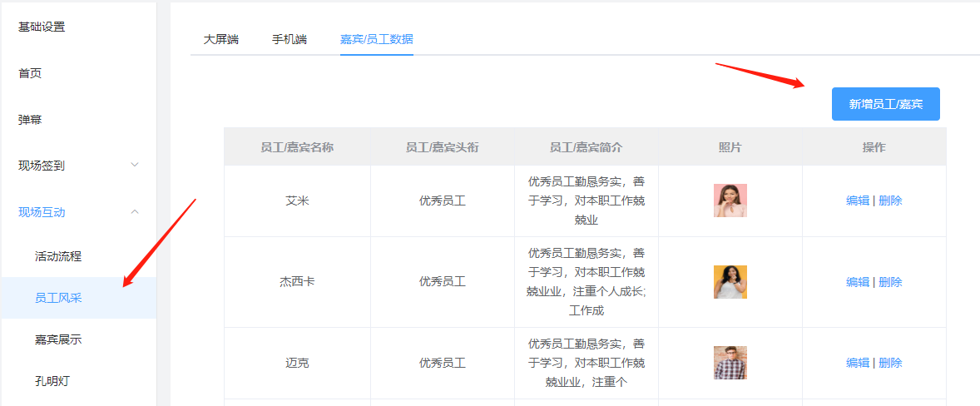The image size is (980, 406).
Task: Switch to the 大屏端 tab
Action: coord(221,39)
